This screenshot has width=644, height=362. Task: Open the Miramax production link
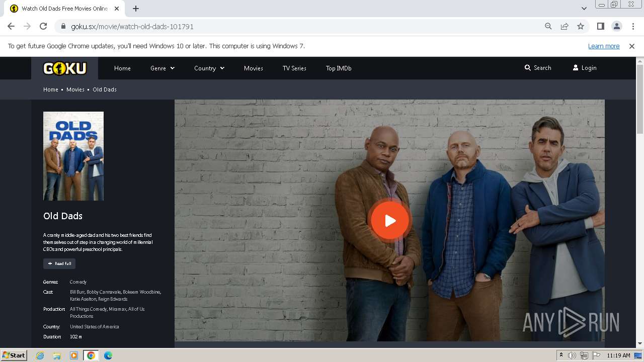point(117,309)
